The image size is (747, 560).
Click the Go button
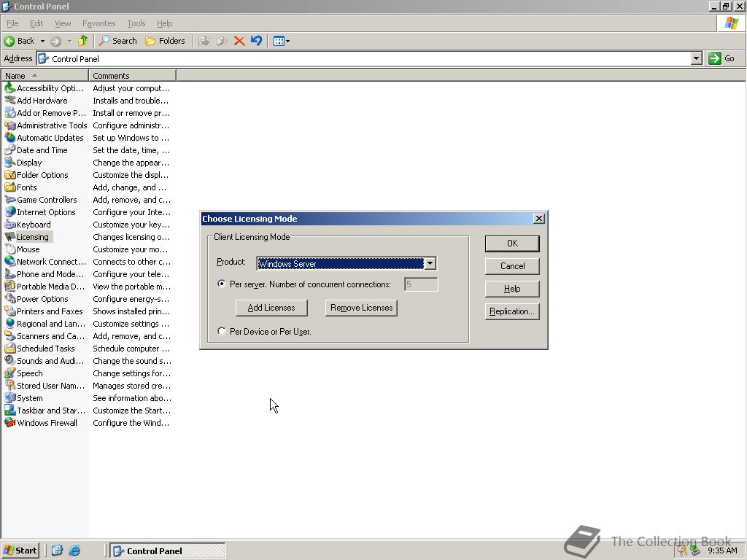coord(721,58)
